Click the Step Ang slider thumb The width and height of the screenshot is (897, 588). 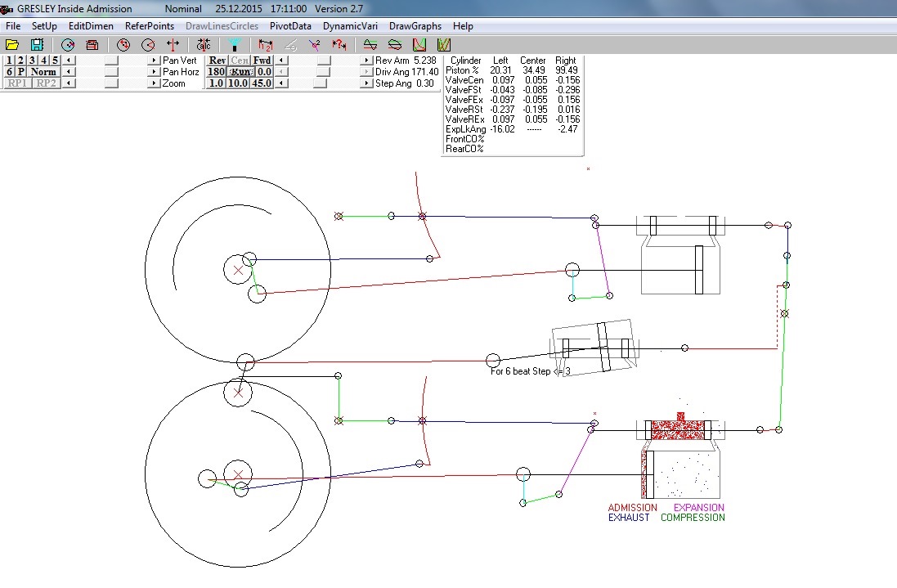(321, 83)
